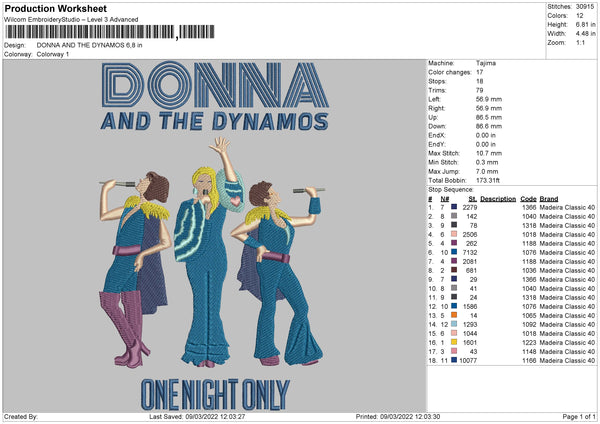The height and width of the screenshot is (424, 600).
Task: Click the Up value '86.5 mm'
Action: tap(489, 117)
